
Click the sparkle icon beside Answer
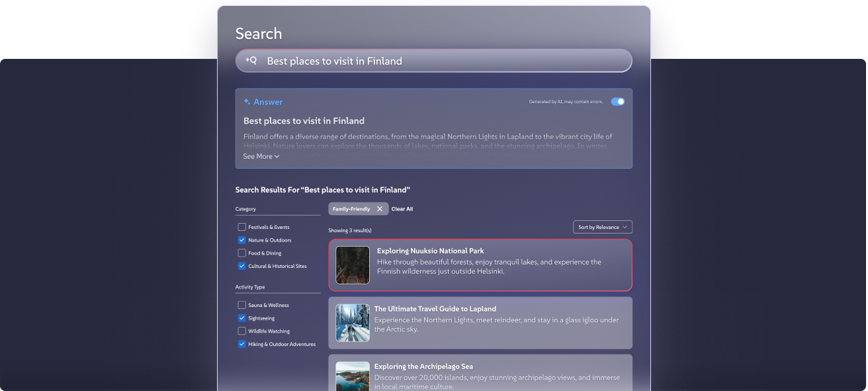(x=247, y=102)
